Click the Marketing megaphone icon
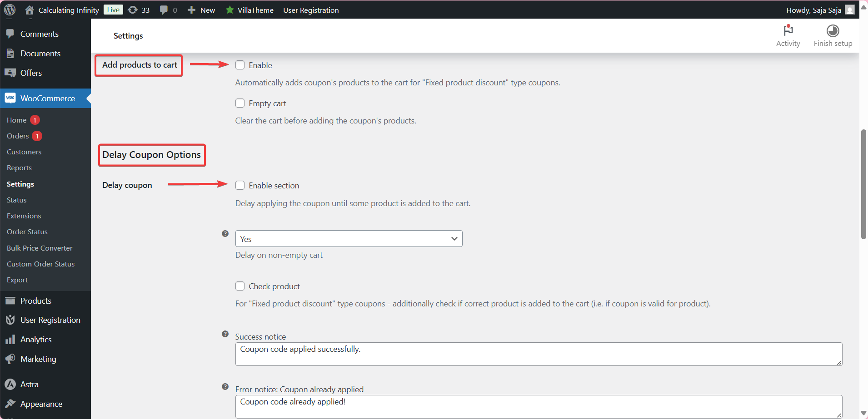Image resolution: width=868 pixels, height=419 pixels. pos(10,359)
